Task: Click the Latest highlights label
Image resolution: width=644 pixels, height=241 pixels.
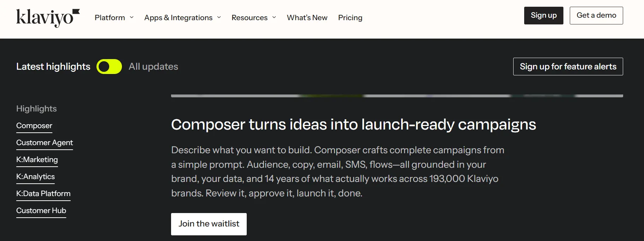Action: [53, 67]
